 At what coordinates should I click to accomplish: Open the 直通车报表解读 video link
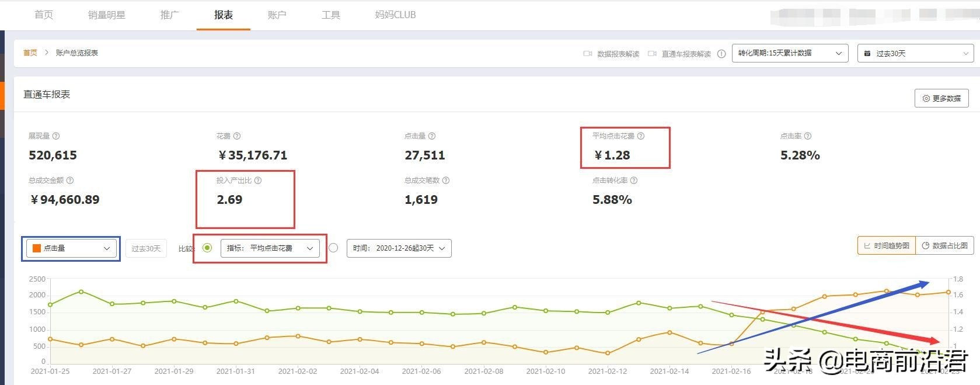click(x=686, y=54)
